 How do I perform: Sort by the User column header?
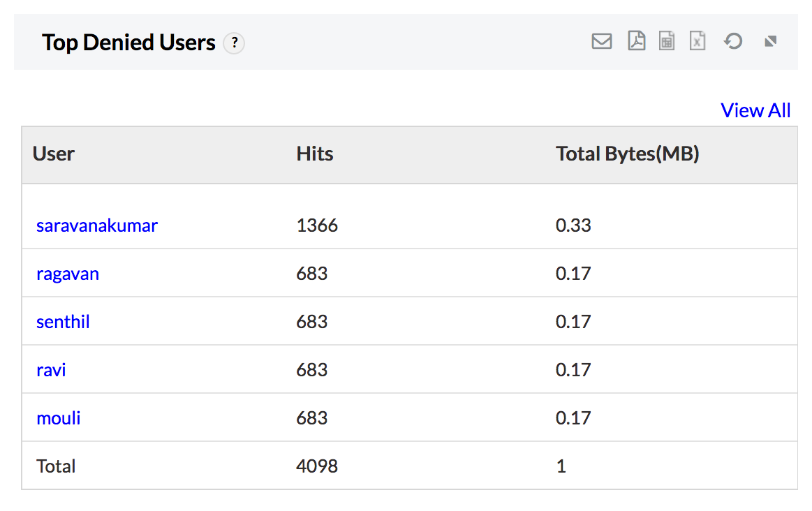(x=54, y=154)
